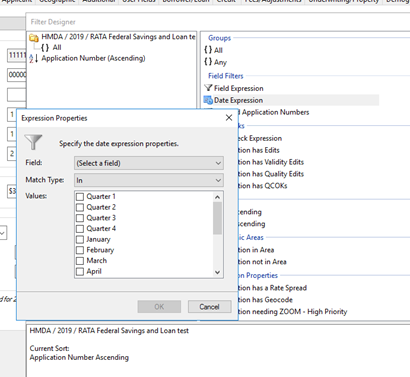Check the January checkbox
Image resolution: width=410 pixels, height=377 pixels.
(80, 239)
